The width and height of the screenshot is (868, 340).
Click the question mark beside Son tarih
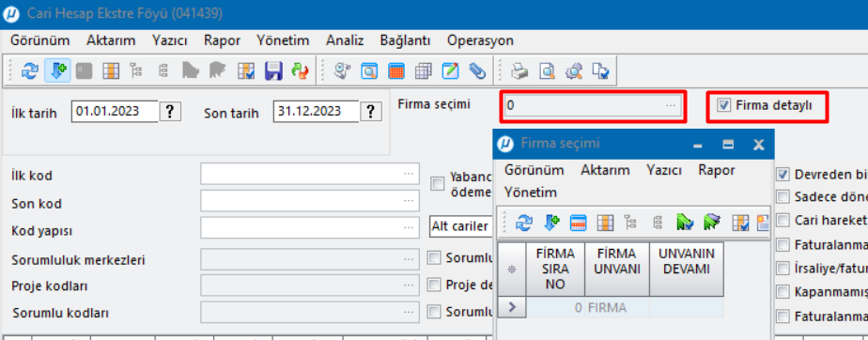click(371, 112)
